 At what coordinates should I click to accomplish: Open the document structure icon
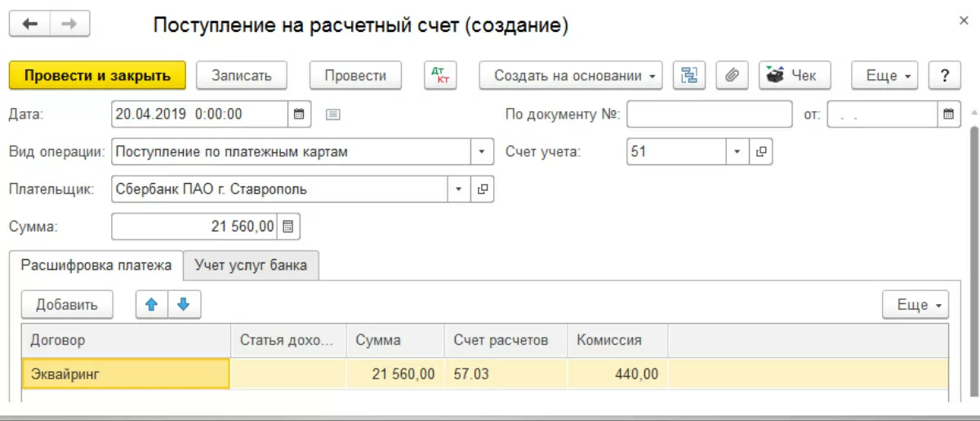click(x=689, y=76)
